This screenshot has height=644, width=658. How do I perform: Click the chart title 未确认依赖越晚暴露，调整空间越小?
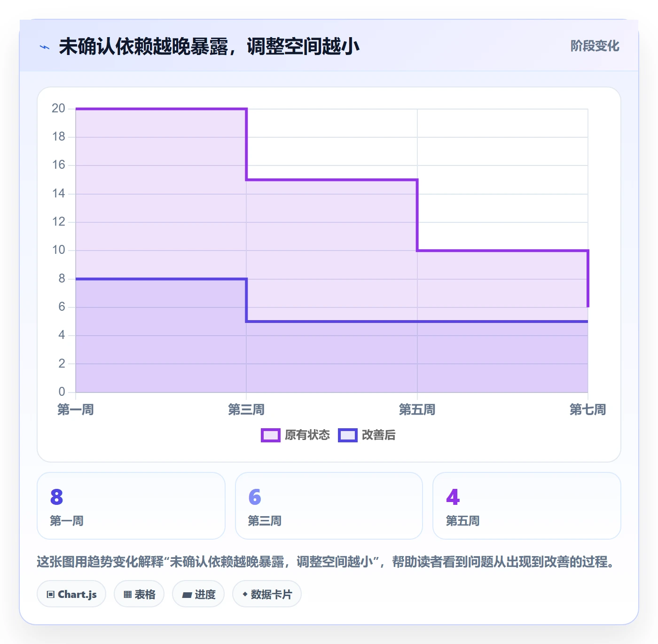coord(209,47)
